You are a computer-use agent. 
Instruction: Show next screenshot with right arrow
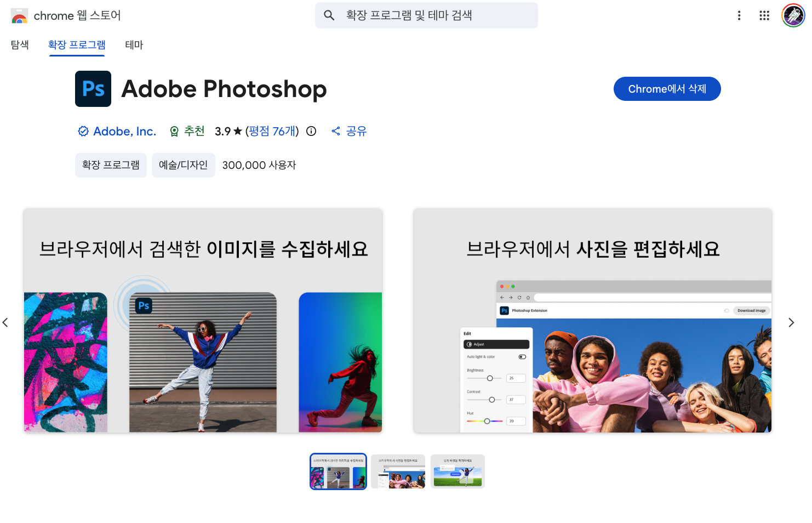(791, 322)
